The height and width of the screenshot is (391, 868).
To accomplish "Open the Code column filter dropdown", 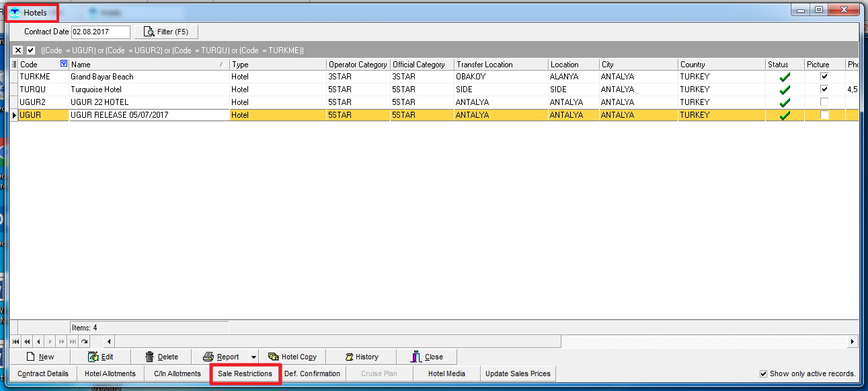I will point(64,64).
